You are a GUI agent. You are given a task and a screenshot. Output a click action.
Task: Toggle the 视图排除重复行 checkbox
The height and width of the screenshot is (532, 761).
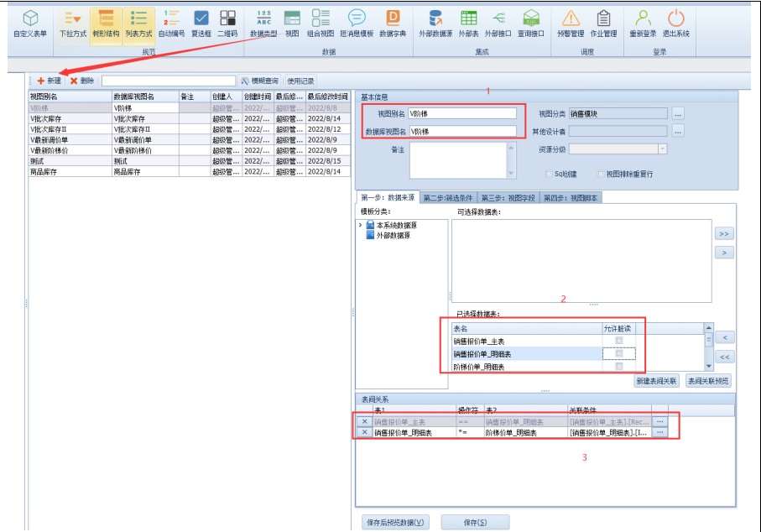(x=601, y=174)
